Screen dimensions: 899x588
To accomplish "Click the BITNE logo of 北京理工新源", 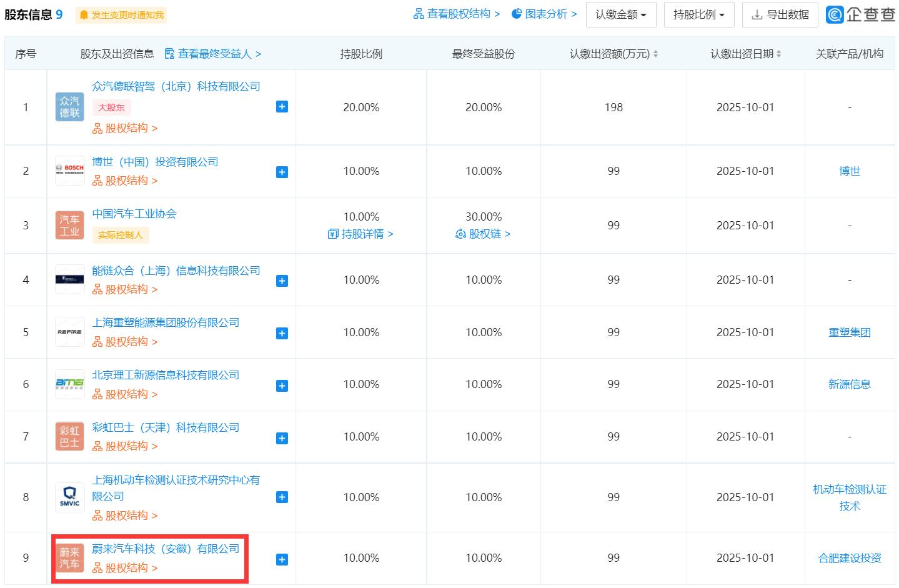I will point(69,384).
